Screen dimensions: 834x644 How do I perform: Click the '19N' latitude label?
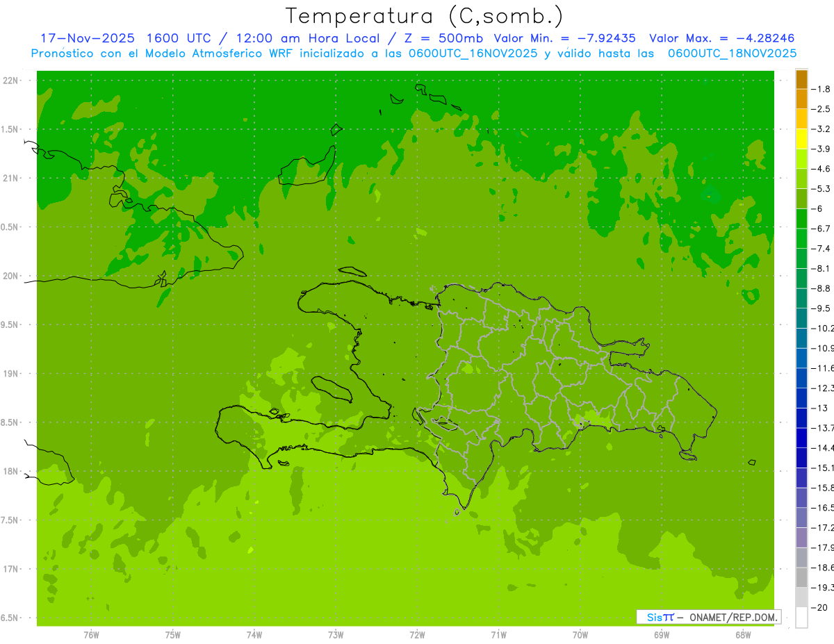click(x=12, y=374)
